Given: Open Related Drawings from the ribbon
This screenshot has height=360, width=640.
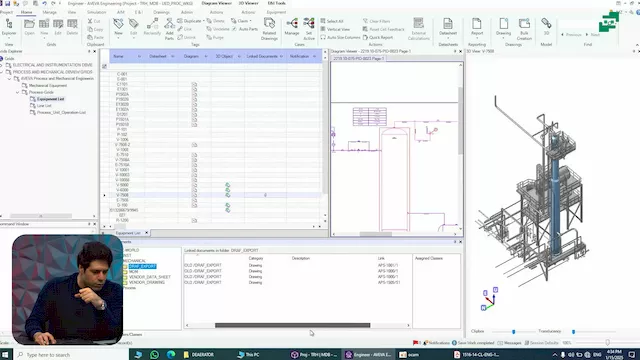Looking at the screenshot, I should coord(269,29).
